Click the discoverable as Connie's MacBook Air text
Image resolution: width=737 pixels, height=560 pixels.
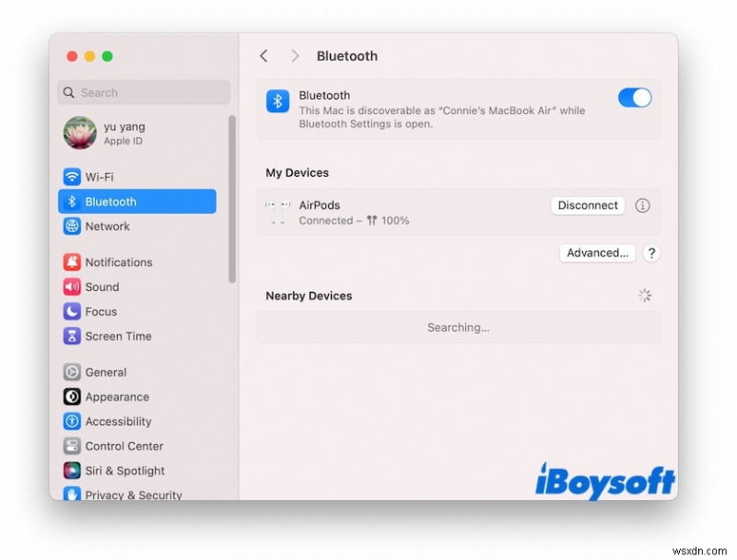pyautogui.click(x=442, y=117)
